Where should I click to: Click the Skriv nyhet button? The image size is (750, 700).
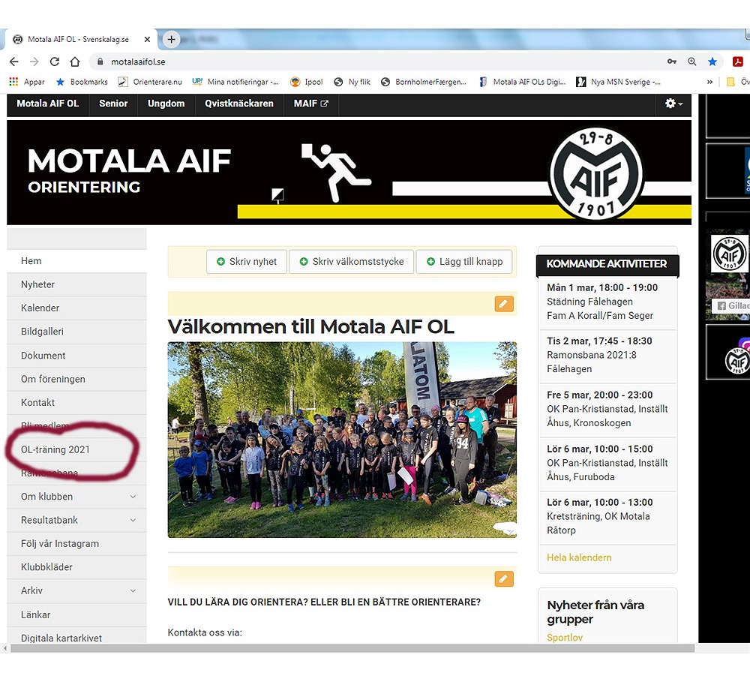click(246, 262)
